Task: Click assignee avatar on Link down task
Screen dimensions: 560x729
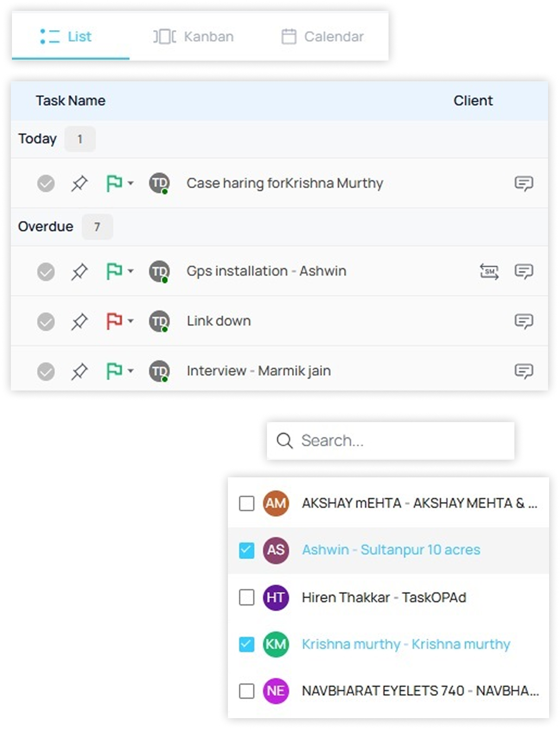Action: tap(159, 321)
